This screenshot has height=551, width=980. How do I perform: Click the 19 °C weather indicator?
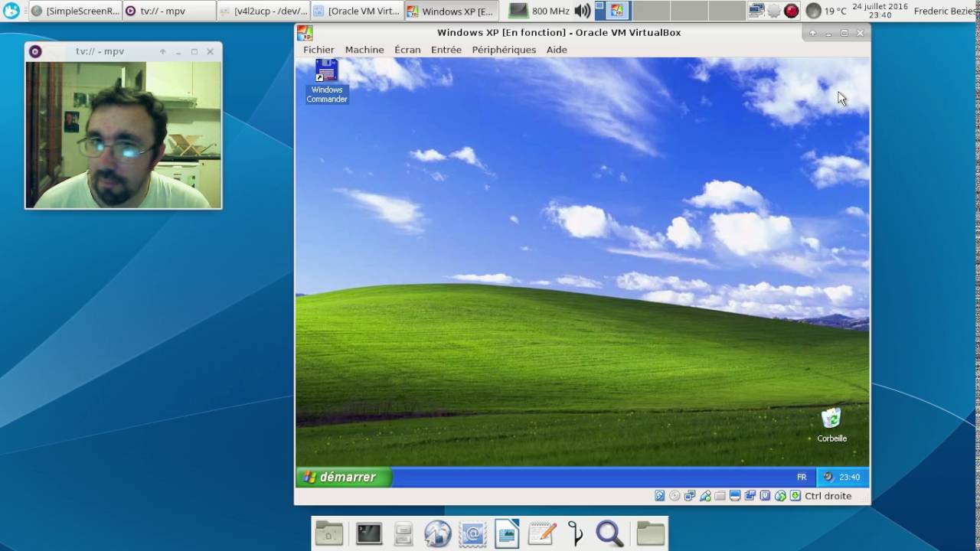[827, 11]
